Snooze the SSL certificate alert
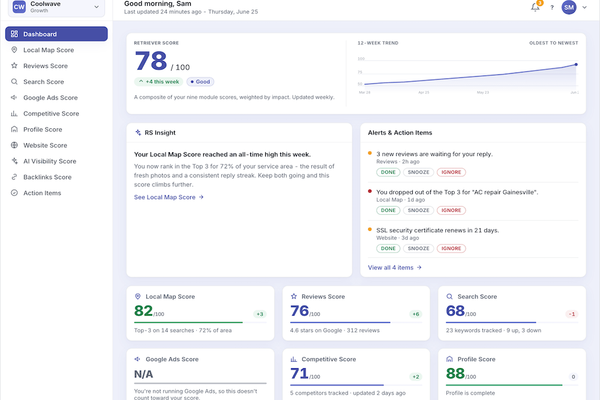 (419, 248)
